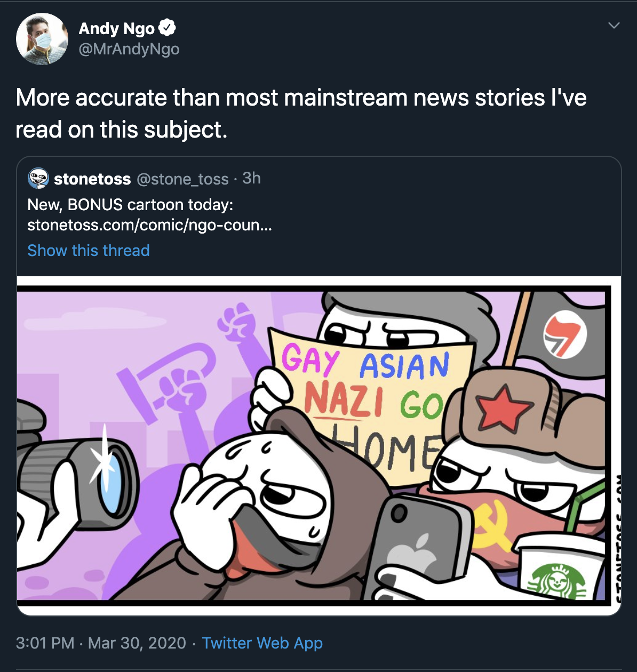Open the Twitter Web App source link
Image resolution: width=637 pixels, height=672 pixels.
coord(262,643)
